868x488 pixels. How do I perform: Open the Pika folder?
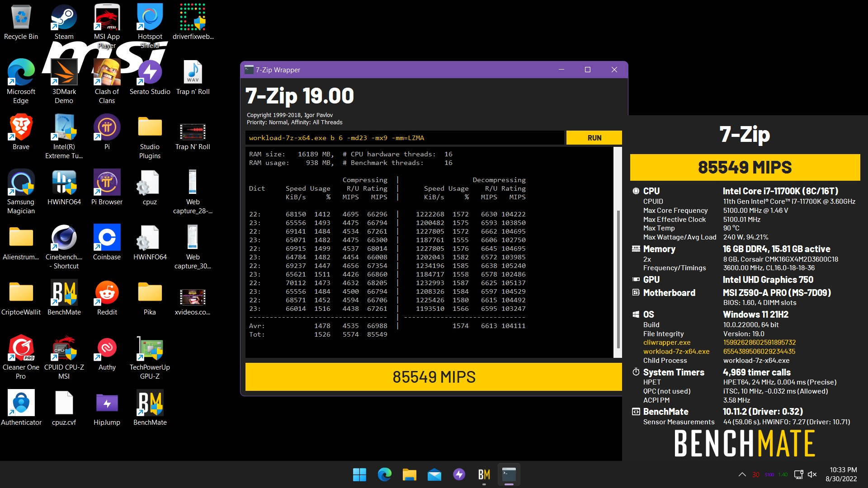[x=150, y=297]
